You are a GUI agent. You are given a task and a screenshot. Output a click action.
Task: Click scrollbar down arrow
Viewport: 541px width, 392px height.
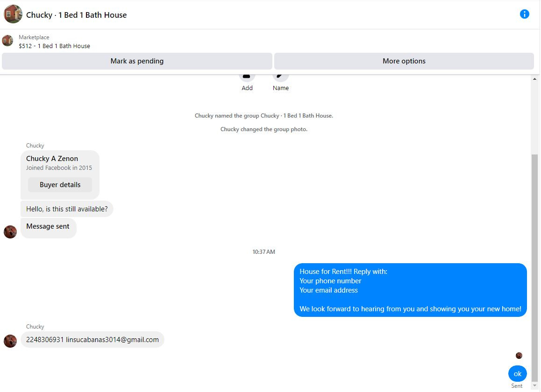pos(534,385)
